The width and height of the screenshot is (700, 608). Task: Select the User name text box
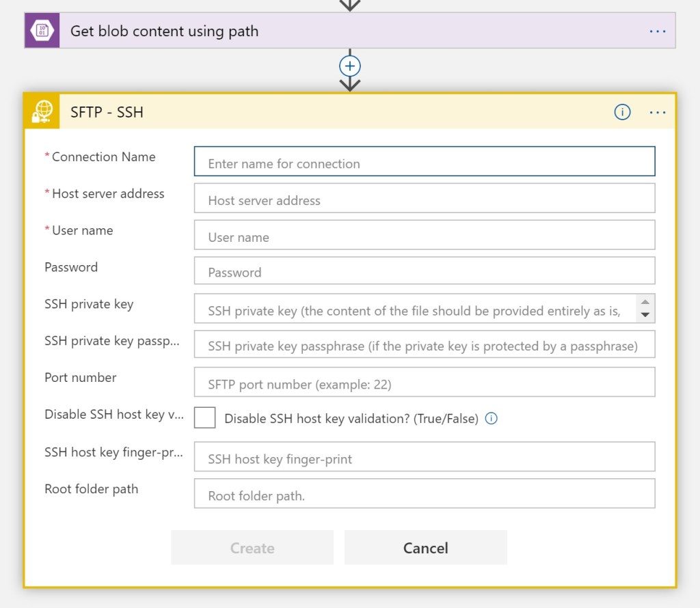pyautogui.click(x=424, y=236)
